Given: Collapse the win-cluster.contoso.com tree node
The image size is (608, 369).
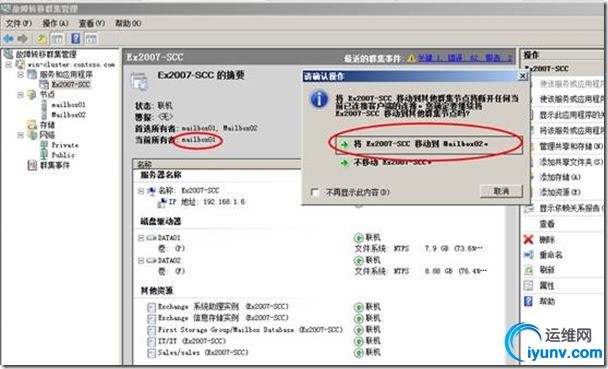Looking at the screenshot, I should [9, 65].
